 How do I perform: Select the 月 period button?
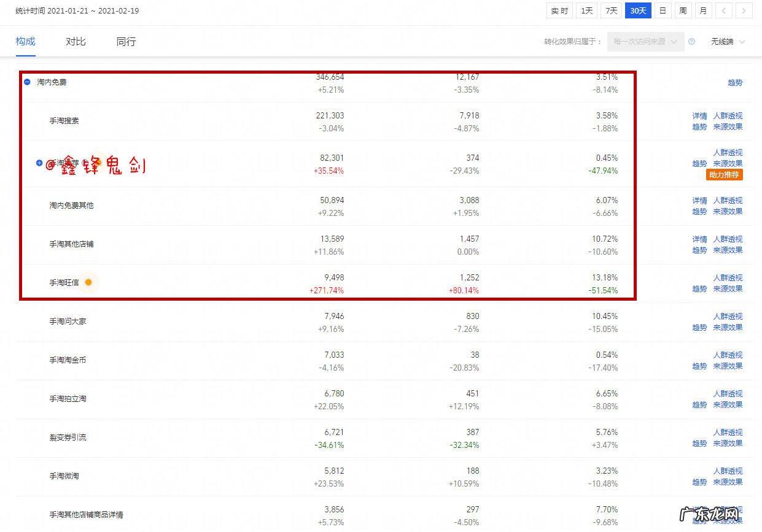click(703, 10)
